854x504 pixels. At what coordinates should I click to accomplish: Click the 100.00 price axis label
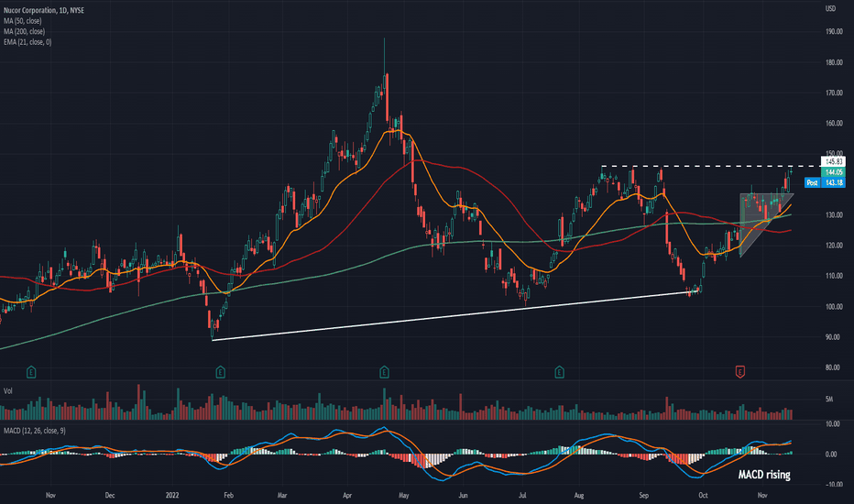coord(834,307)
